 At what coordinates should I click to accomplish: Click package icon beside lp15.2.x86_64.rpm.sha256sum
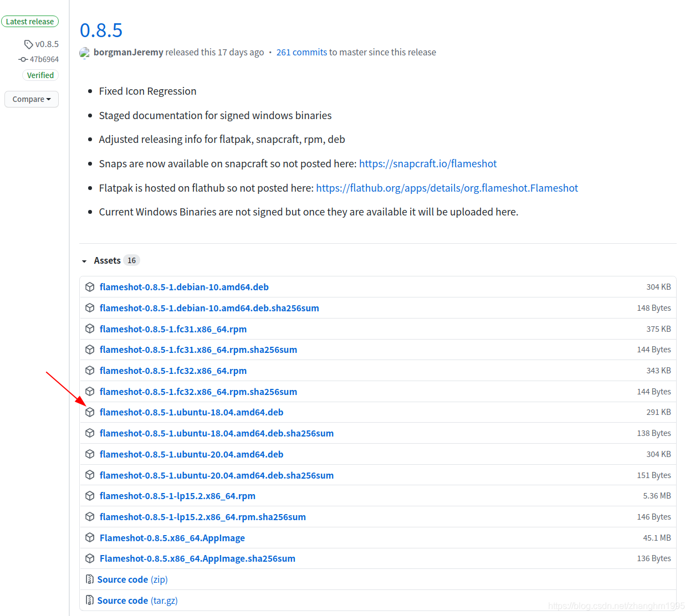coord(90,517)
